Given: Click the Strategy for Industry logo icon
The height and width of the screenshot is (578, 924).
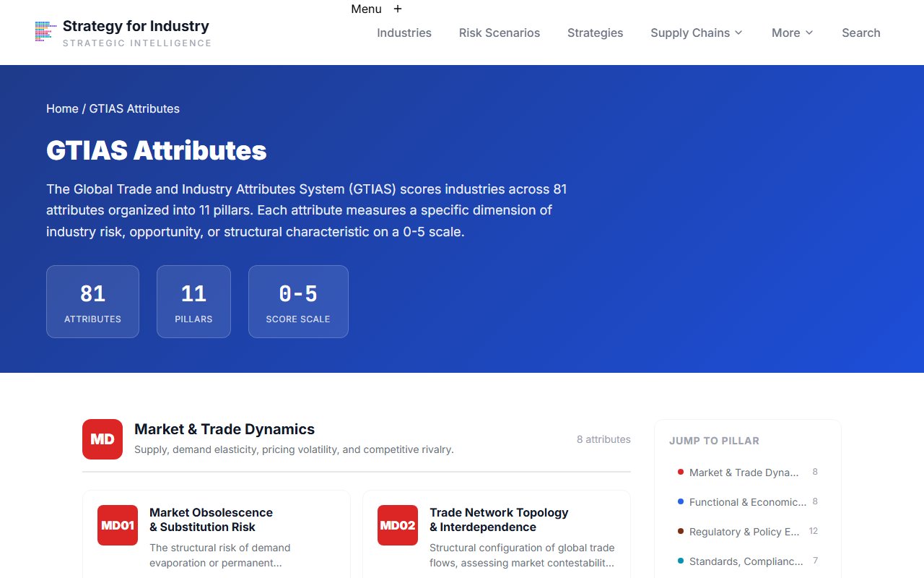Looking at the screenshot, I should (45, 32).
